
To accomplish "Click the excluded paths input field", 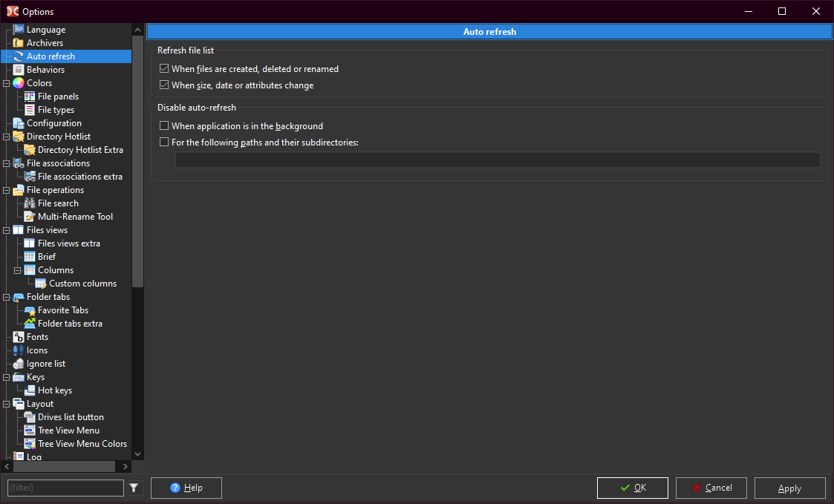I will 498,160.
